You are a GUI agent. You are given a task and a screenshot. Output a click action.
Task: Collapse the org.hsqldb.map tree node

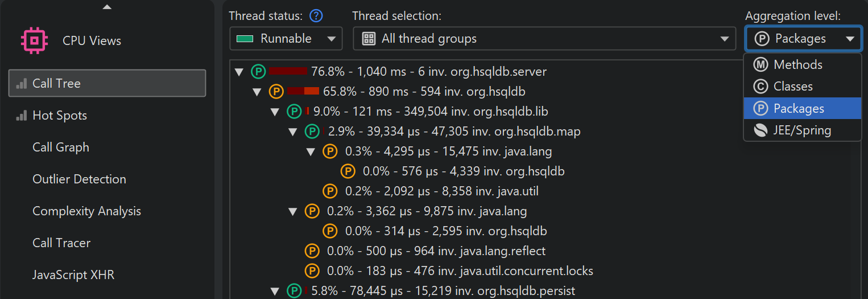click(x=293, y=132)
